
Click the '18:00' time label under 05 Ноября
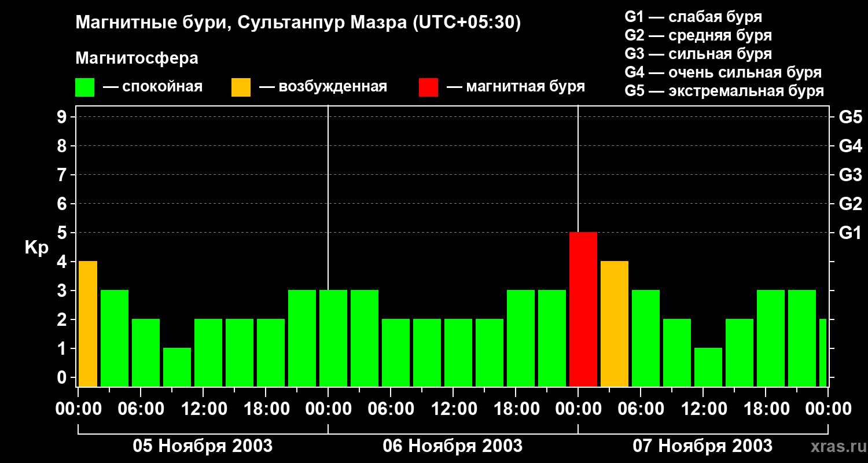tap(266, 409)
